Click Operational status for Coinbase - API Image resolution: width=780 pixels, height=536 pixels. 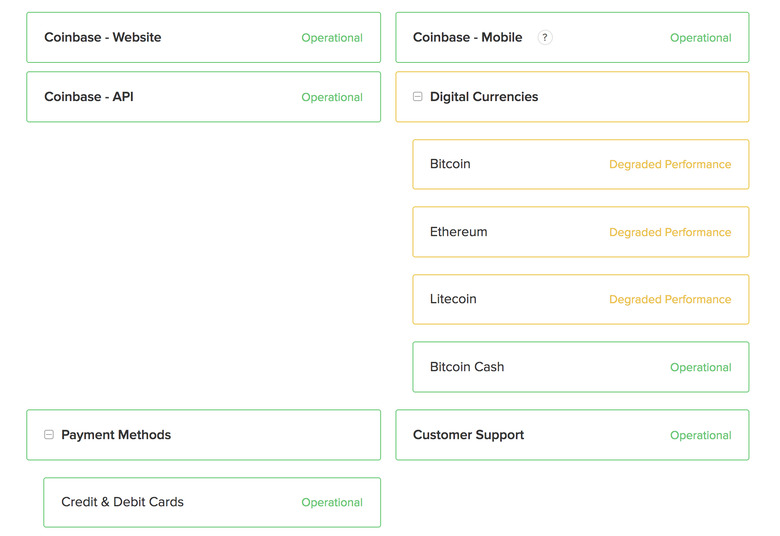(x=332, y=97)
